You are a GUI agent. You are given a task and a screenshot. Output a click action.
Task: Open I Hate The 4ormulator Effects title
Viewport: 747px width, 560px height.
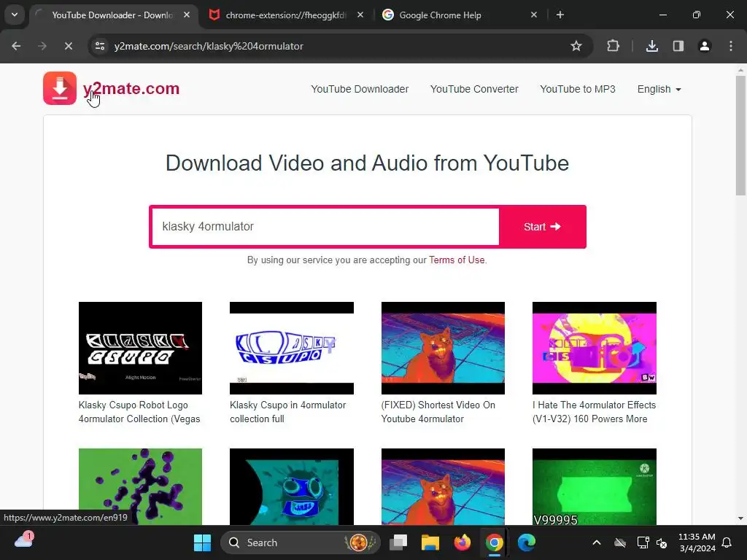[x=594, y=412]
